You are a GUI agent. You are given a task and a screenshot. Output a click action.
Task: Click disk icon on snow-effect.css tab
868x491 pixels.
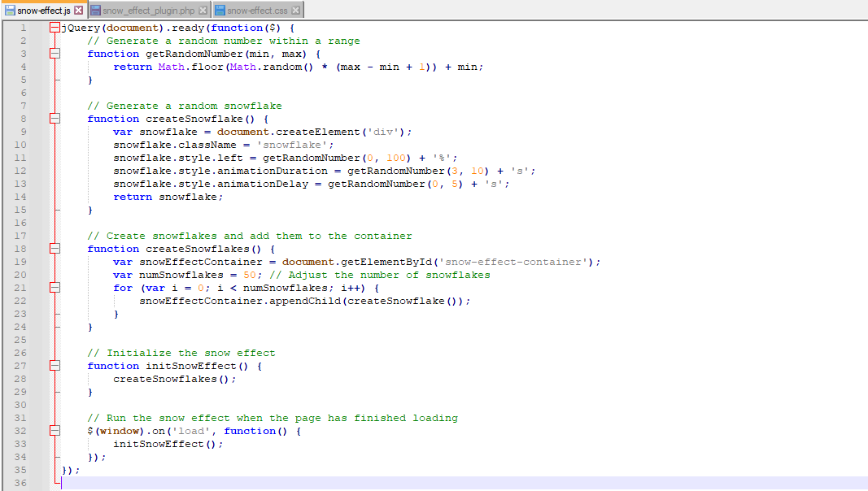tap(220, 11)
